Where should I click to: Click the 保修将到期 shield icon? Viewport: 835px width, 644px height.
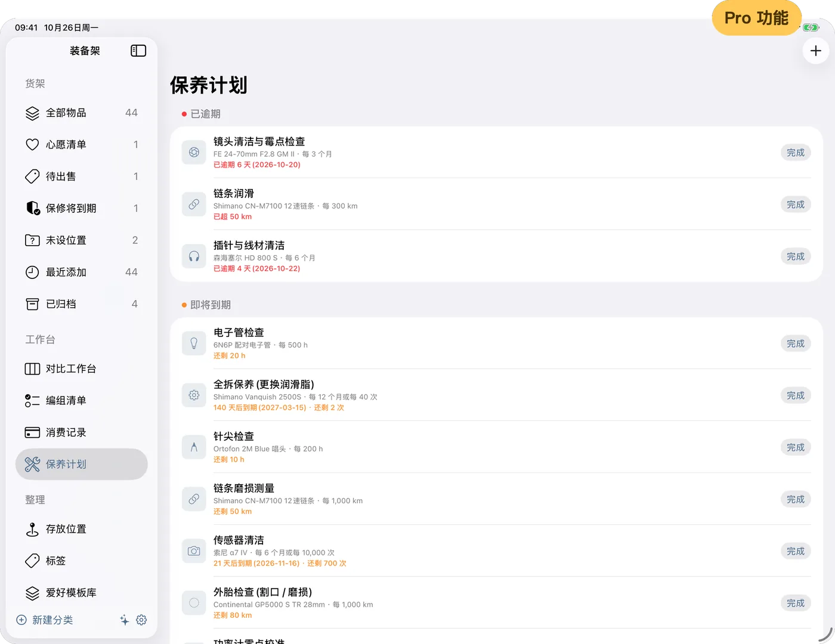(32, 208)
